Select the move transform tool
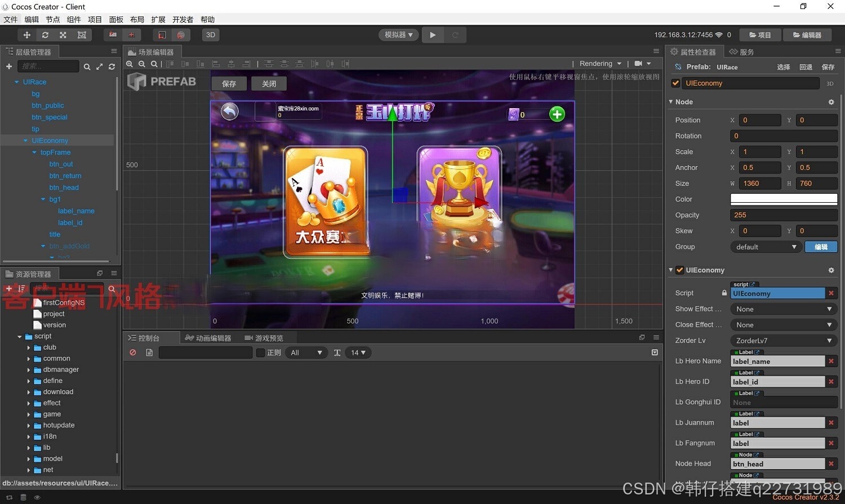845x504 pixels. 26,35
